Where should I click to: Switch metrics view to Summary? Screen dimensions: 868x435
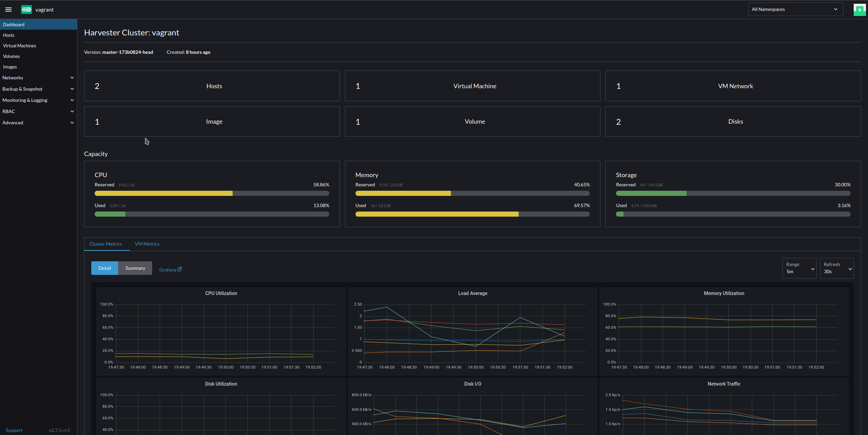click(135, 268)
